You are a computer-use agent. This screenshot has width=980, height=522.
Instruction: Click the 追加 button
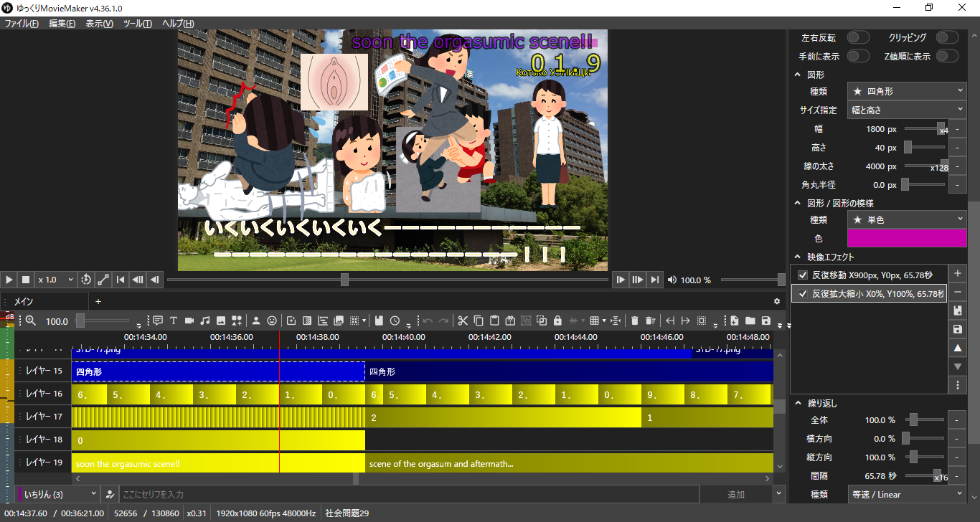735,494
